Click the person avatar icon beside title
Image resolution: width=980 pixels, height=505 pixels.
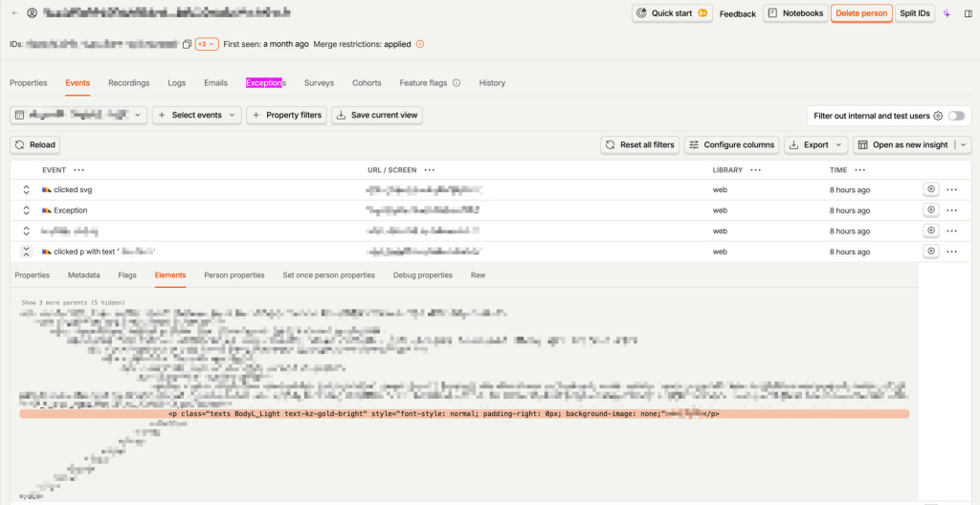click(x=33, y=13)
